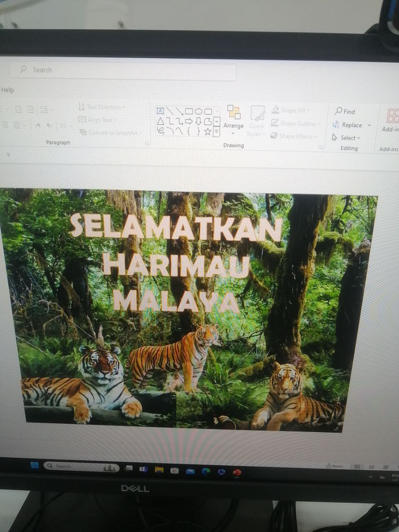Click the Increase List Level icon
399x532 pixels.
pos(31,109)
